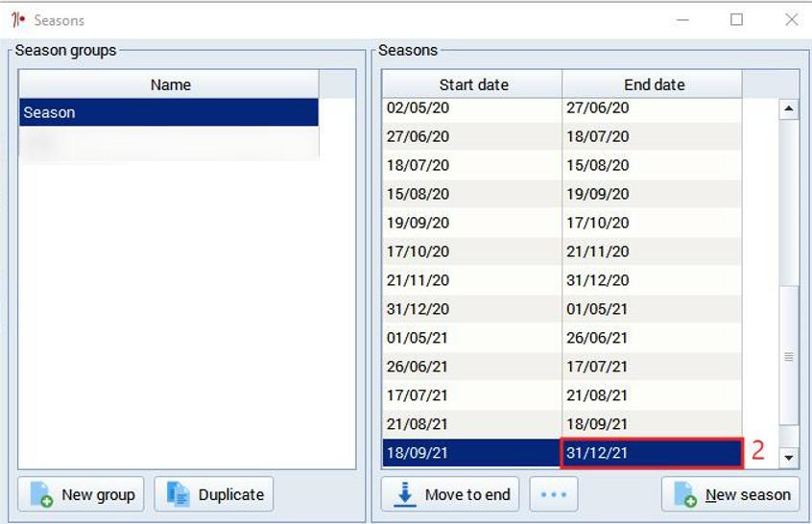Select end date 21/08/21

(653, 395)
